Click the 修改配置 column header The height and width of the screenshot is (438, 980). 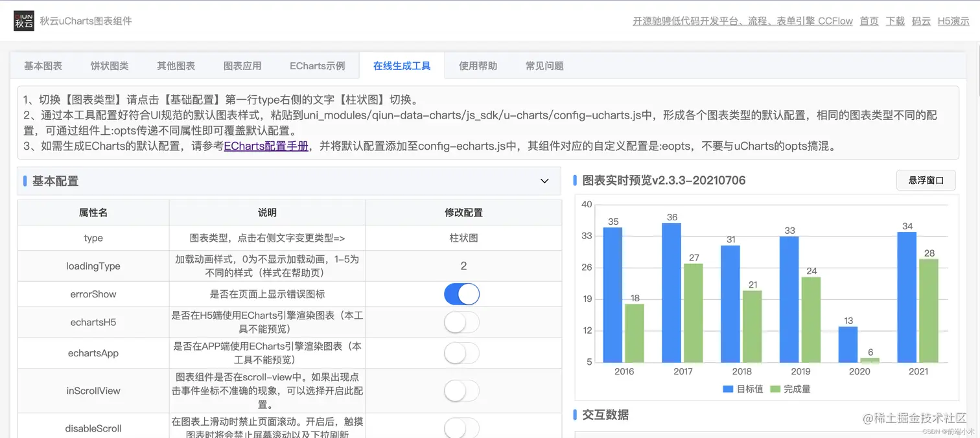(x=463, y=213)
